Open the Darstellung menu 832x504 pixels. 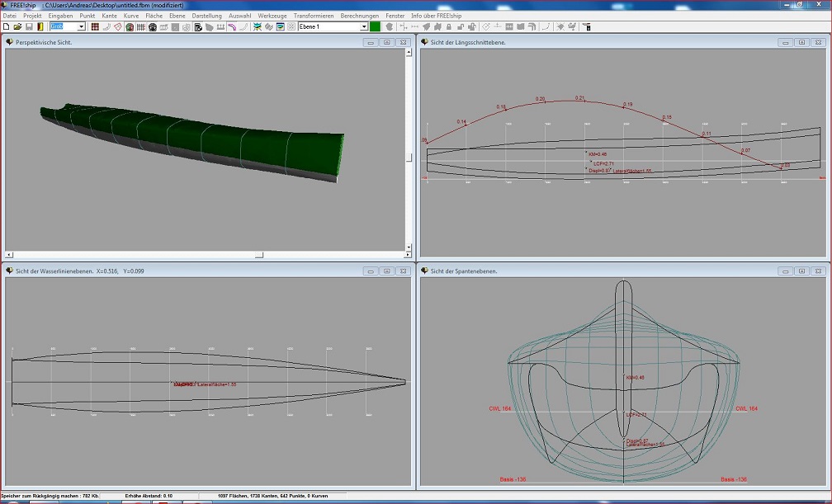[206, 16]
